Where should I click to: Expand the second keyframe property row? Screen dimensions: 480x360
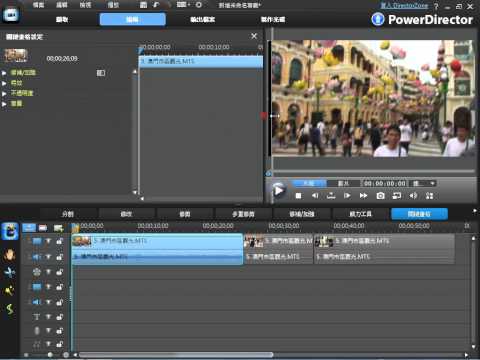(x=4, y=83)
